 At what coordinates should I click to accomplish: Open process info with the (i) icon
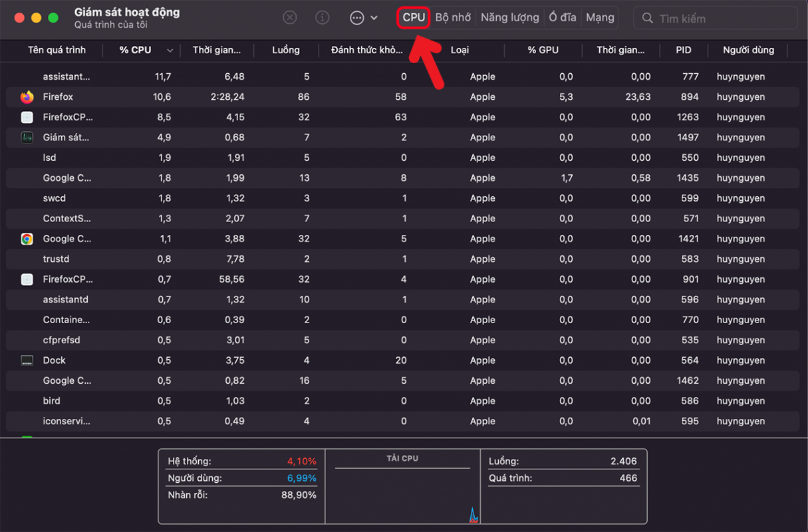[323, 18]
